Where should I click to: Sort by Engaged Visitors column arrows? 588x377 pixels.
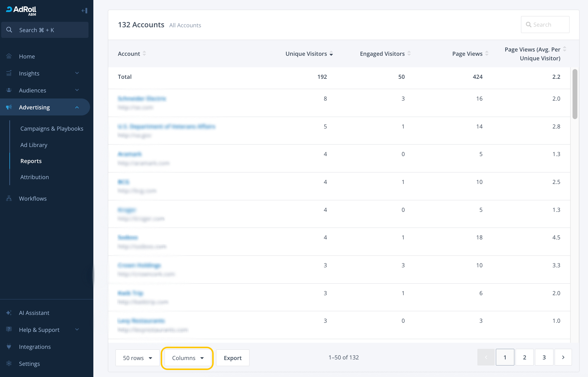click(409, 54)
